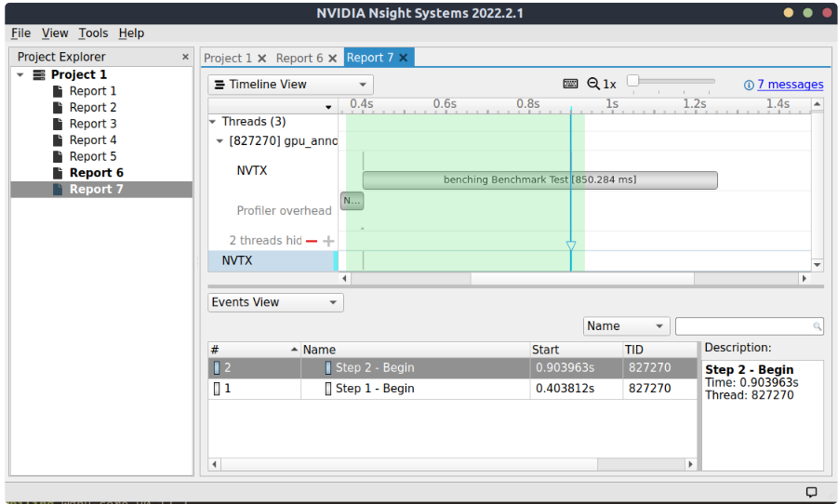Click the Report 1 document icon
Viewport: 838px width, 504px height.
pyautogui.click(x=58, y=91)
